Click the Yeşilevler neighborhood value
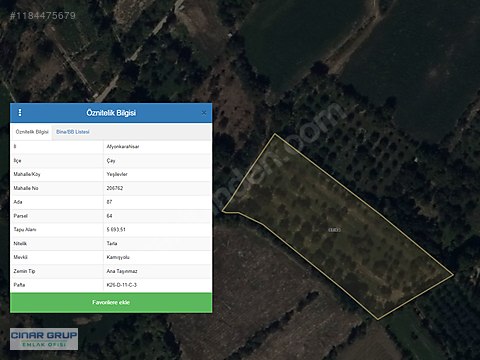This screenshot has height=360, width=480. point(117,174)
